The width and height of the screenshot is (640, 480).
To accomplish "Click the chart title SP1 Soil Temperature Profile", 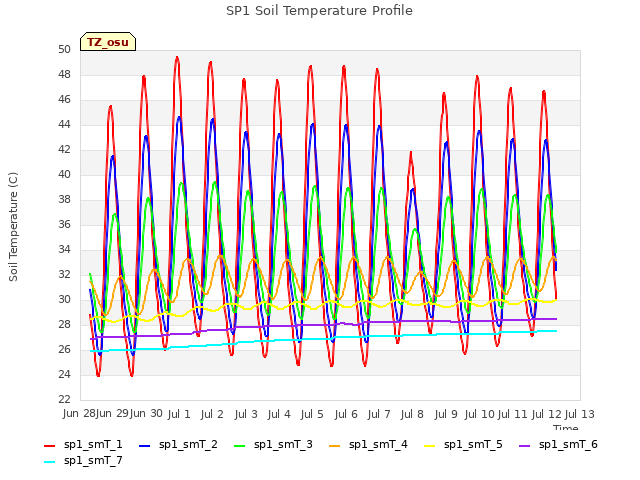I will (319, 11).
